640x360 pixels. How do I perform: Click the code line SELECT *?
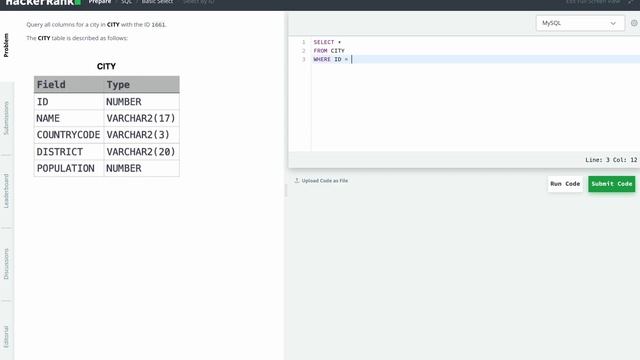327,42
